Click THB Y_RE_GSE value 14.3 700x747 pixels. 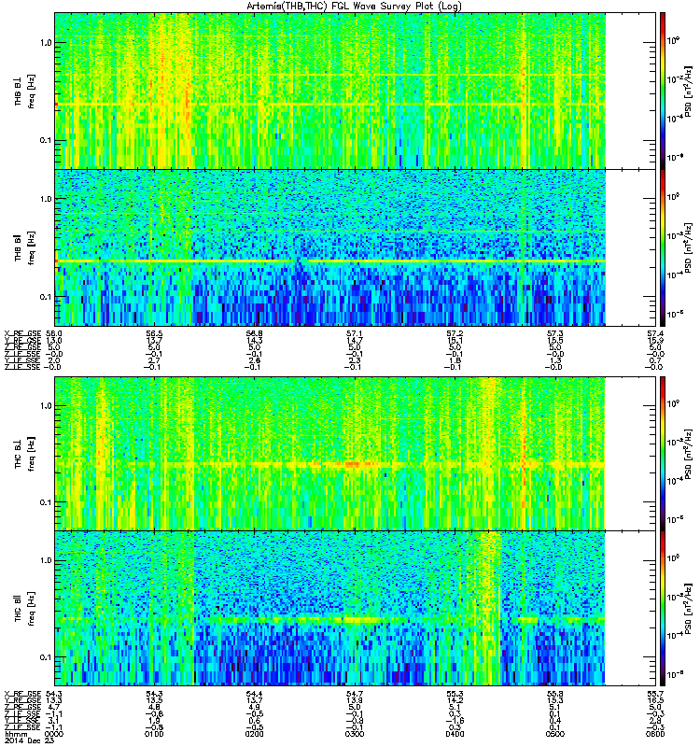pos(254,341)
